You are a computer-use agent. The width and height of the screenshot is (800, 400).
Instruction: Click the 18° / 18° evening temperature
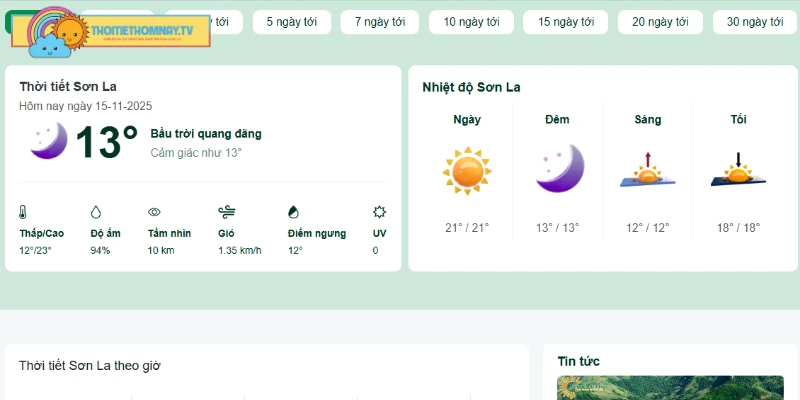(738, 228)
